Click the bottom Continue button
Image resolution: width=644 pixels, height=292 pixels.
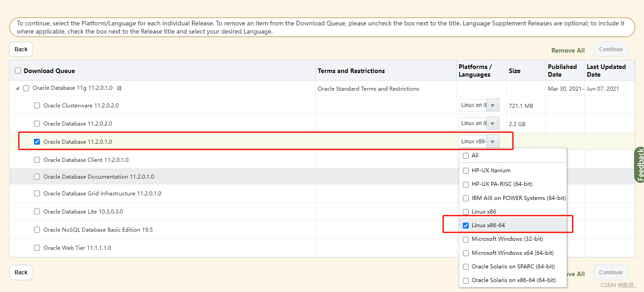pyautogui.click(x=611, y=273)
